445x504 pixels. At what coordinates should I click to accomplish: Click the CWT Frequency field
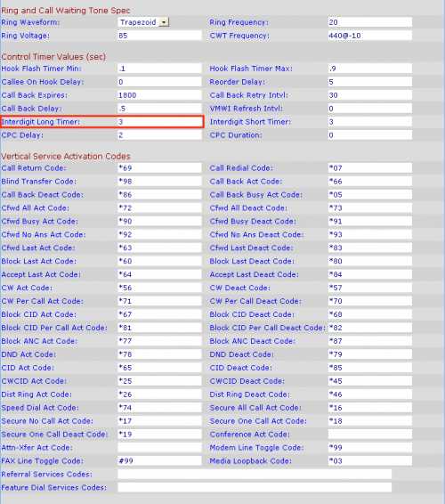370,36
